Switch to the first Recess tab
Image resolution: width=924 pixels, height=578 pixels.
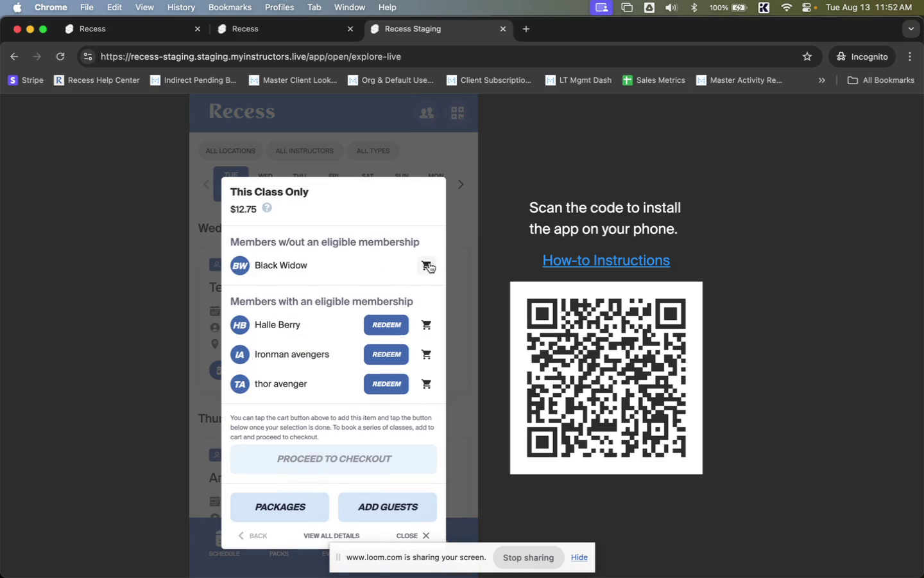coord(132,29)
